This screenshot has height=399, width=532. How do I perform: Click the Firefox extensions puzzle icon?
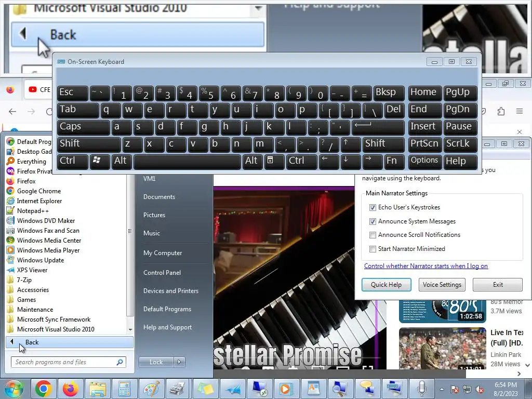(501, 111)
